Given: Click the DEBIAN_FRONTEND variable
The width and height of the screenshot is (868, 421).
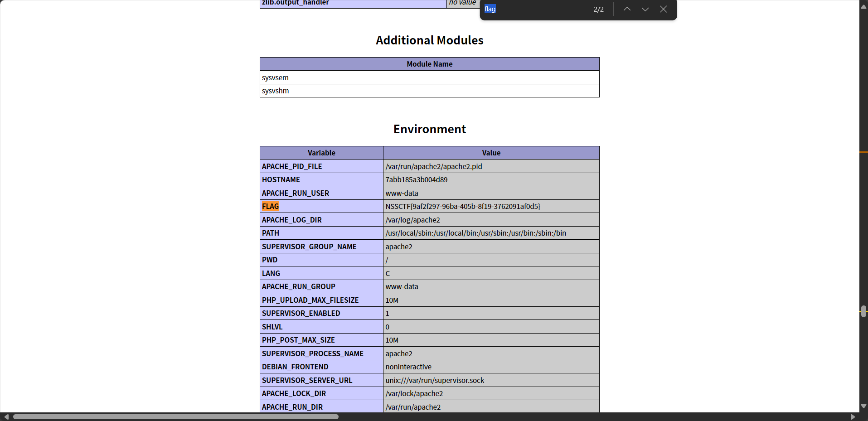Looking at the screenshot, I should (x=295, y=367).
